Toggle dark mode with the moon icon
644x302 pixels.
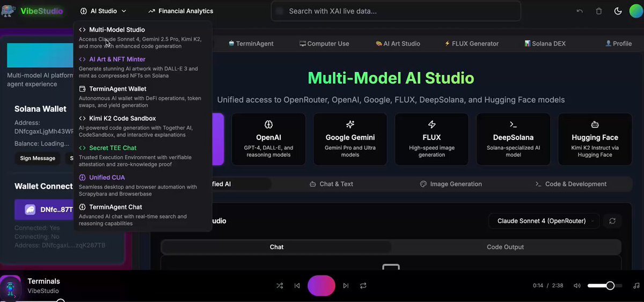[x=618, y=11]
